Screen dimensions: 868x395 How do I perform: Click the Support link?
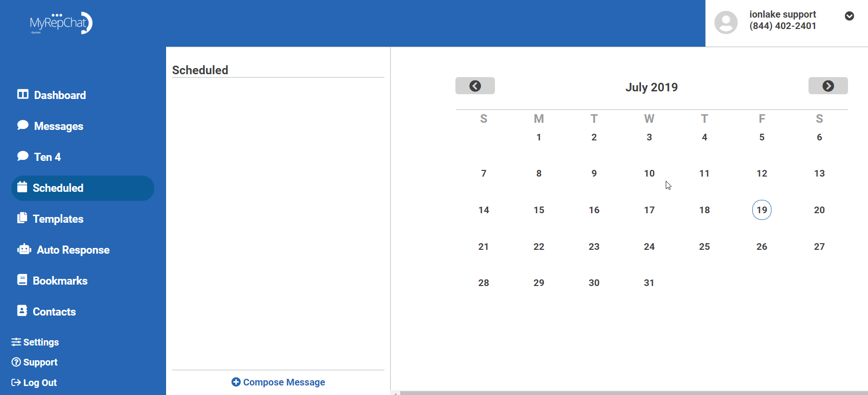point(35,362)
